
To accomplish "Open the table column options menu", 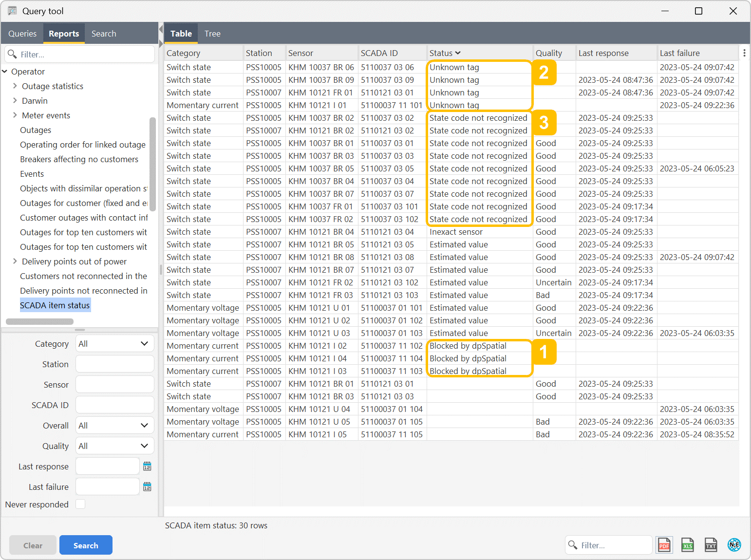I will (744, 53).
